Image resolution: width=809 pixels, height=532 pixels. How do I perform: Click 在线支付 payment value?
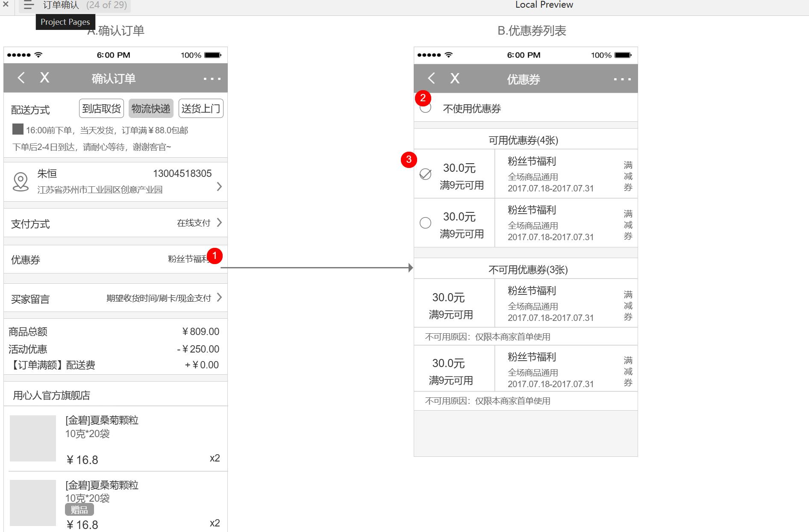point(194,223)
